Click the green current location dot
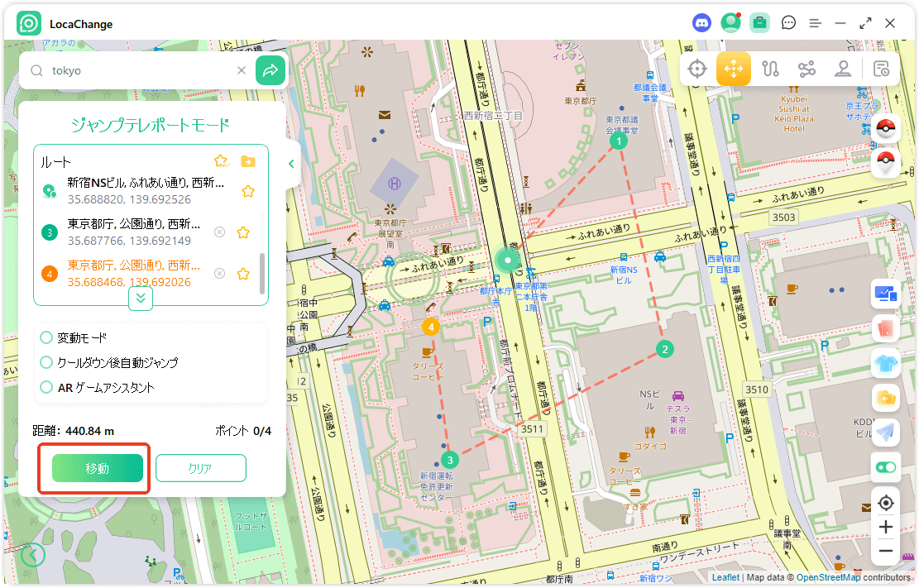This screenshot has width=919, height=588. pyautogui.click(x=508, y=260)
